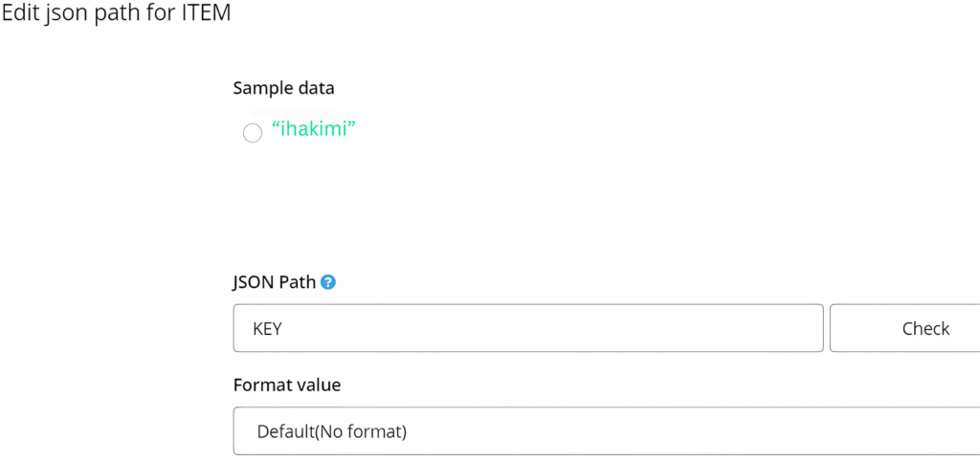Image resolution: width=980 pixels, height=462 pixels.
Task: Click the green "ihakimi" sample value
Action: (314, 130)
